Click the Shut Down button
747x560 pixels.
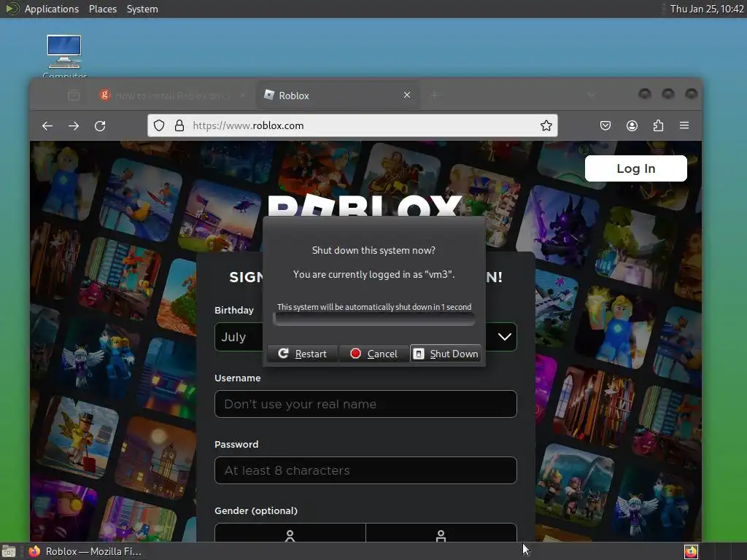(446, 354)
